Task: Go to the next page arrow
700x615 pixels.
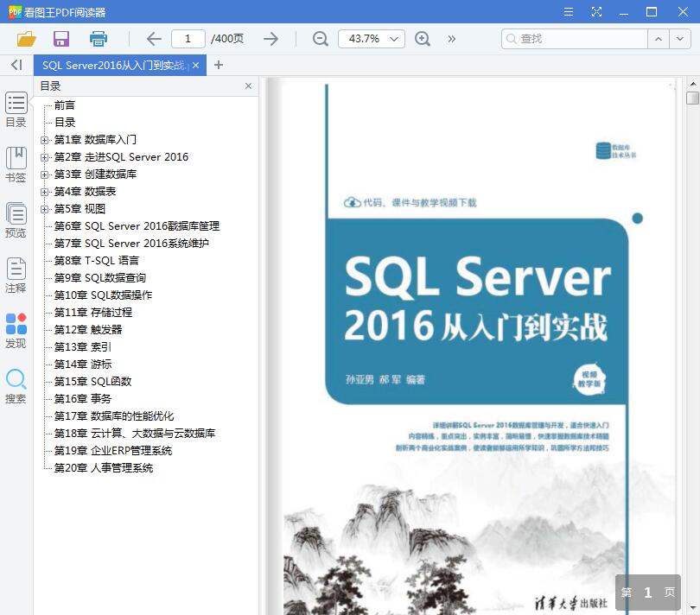Action: coord(271,39)
